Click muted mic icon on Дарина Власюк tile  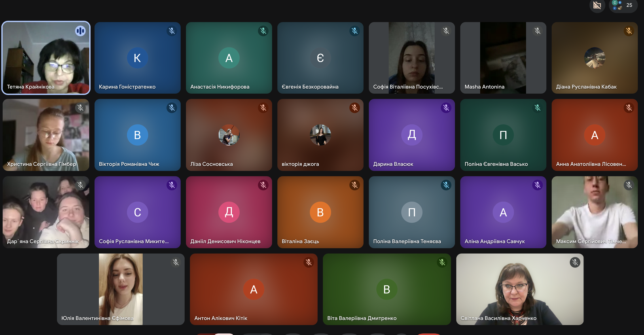pyautogui.click(x=446, y=108)
